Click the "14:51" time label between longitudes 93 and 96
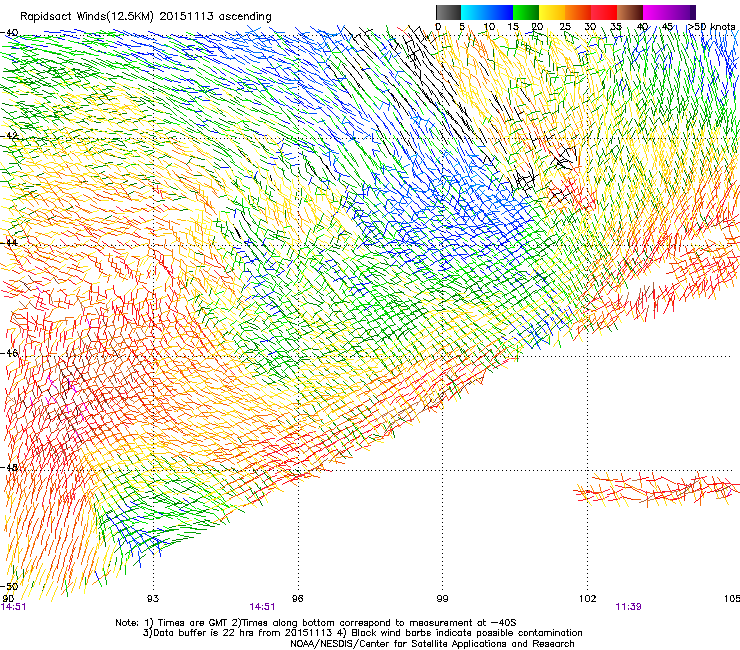The height and width of the screenshot is (650, 740). point(262,607)
